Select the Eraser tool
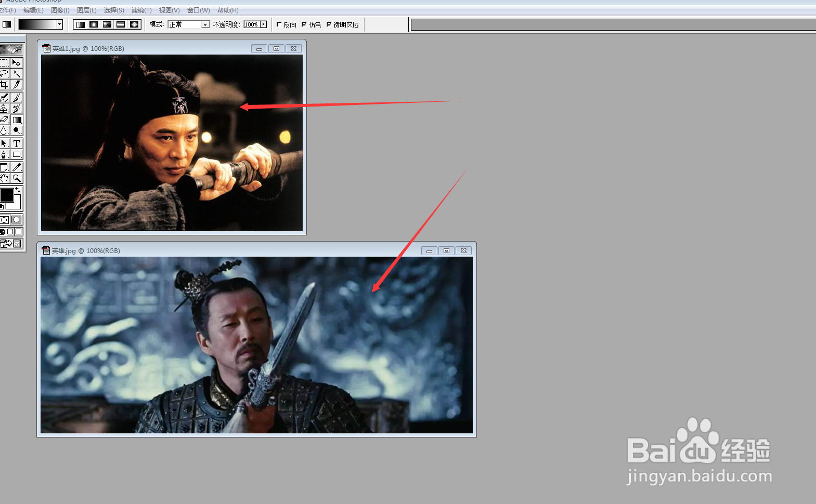This screenshot has height=504, width=816. (4, 120)
